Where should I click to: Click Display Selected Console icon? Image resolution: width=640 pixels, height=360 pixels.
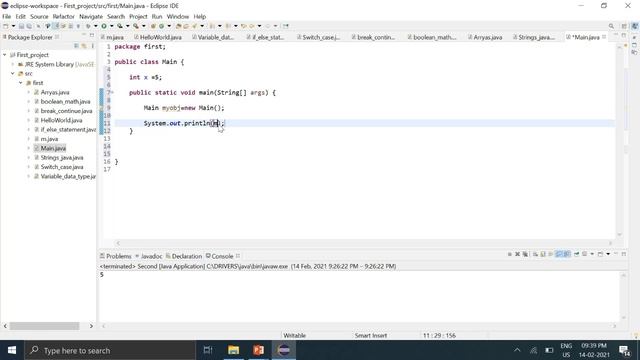pos(584,254)
